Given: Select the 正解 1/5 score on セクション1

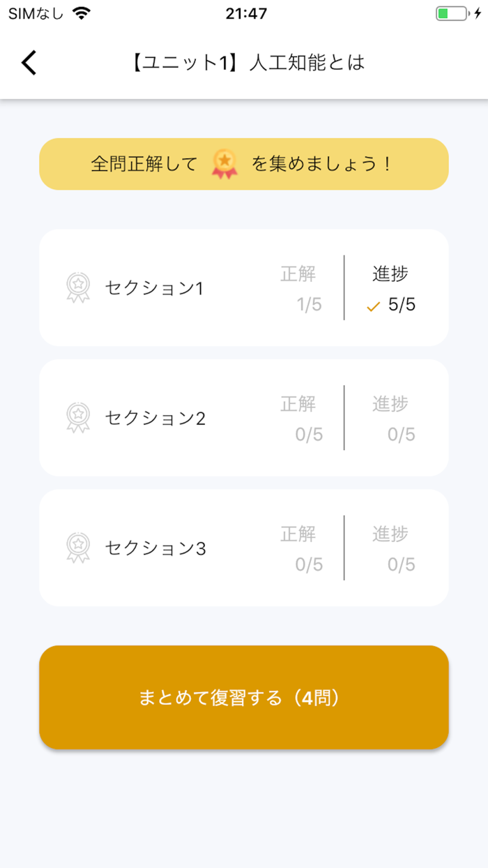Looking at the screenshot, I should pos(300,287).
